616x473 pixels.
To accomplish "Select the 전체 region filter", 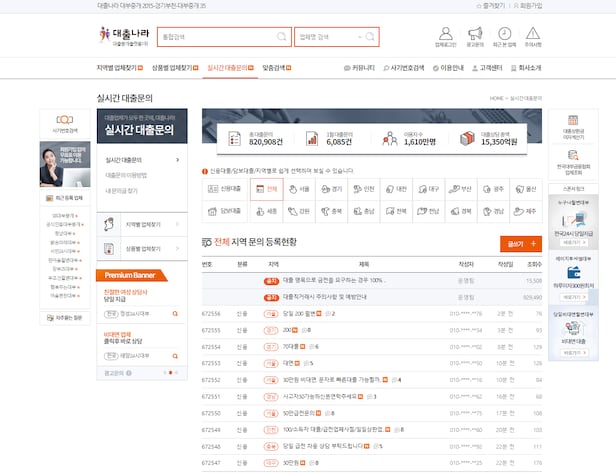I will tap(265, 188).
